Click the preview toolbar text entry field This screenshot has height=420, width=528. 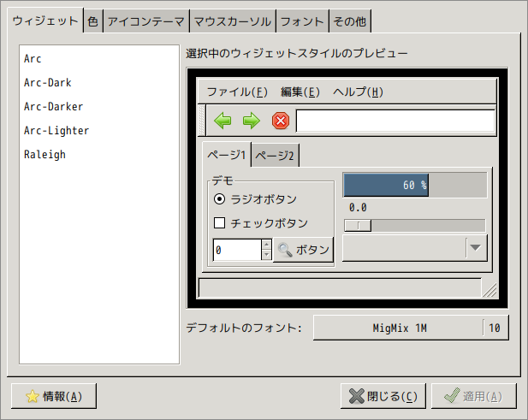click(395, 121)
